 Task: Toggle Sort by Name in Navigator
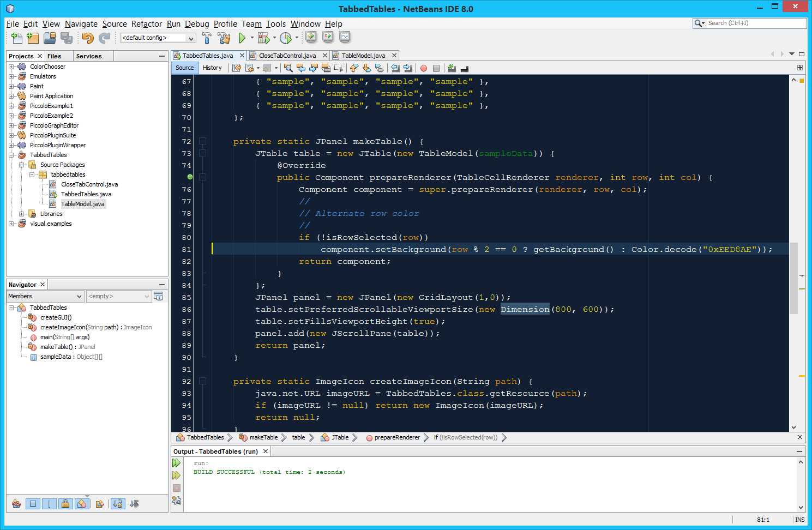[118, 504]
